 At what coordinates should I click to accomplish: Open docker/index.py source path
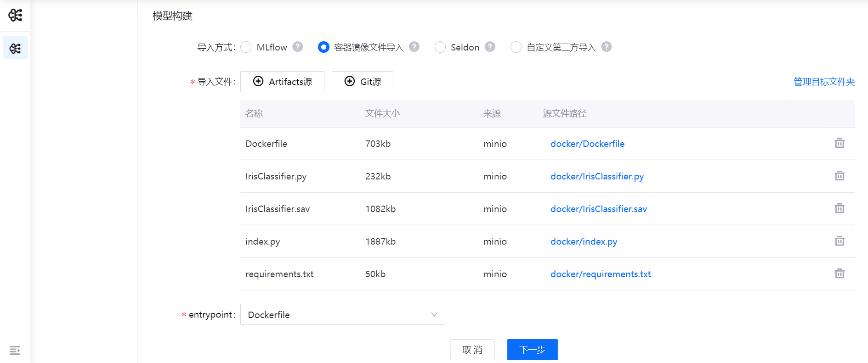[584, 241]
